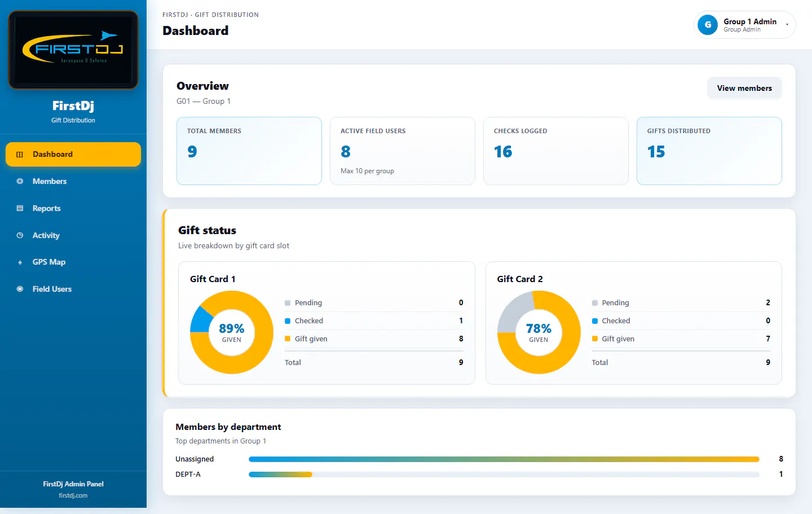Expand the Group 1 Admin dropdown arrow
The height and width of the screenshot is (514, 812).
(x=787, y=25)
